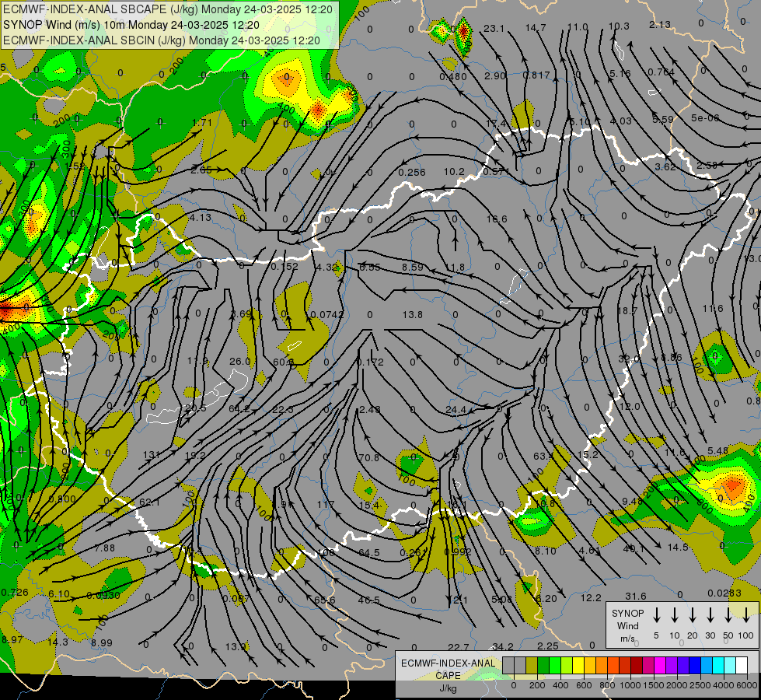Pick the white swatch at the legend's 6000 end
This screenshot has width=761, height=700.
pos(741,666)
